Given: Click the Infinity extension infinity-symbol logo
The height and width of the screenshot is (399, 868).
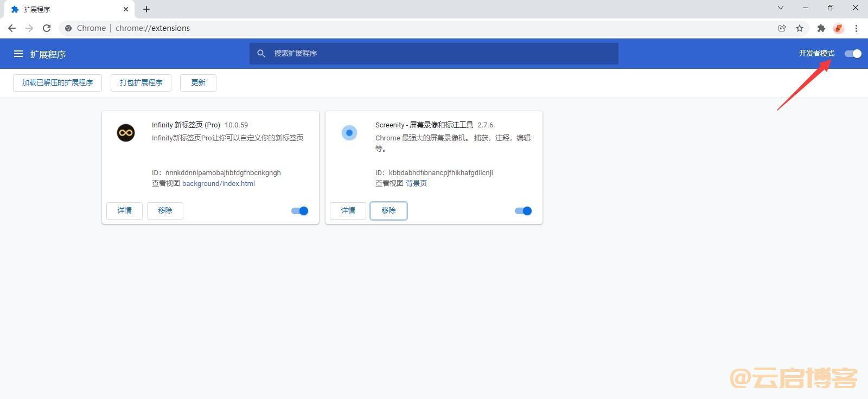Looking at the screenshot, I should (126, 133).
